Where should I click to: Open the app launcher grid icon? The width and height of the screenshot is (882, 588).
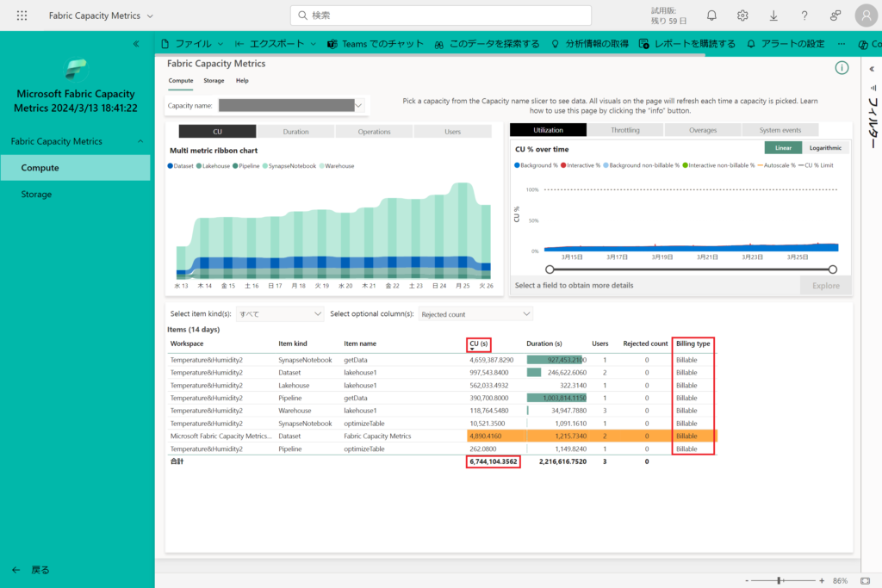click(22, 15)
